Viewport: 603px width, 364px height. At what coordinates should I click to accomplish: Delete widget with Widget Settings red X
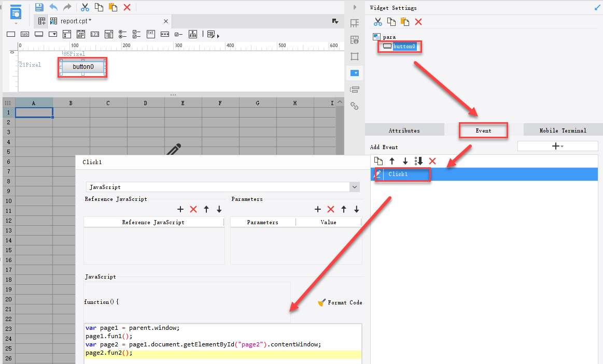coord(418,22)
